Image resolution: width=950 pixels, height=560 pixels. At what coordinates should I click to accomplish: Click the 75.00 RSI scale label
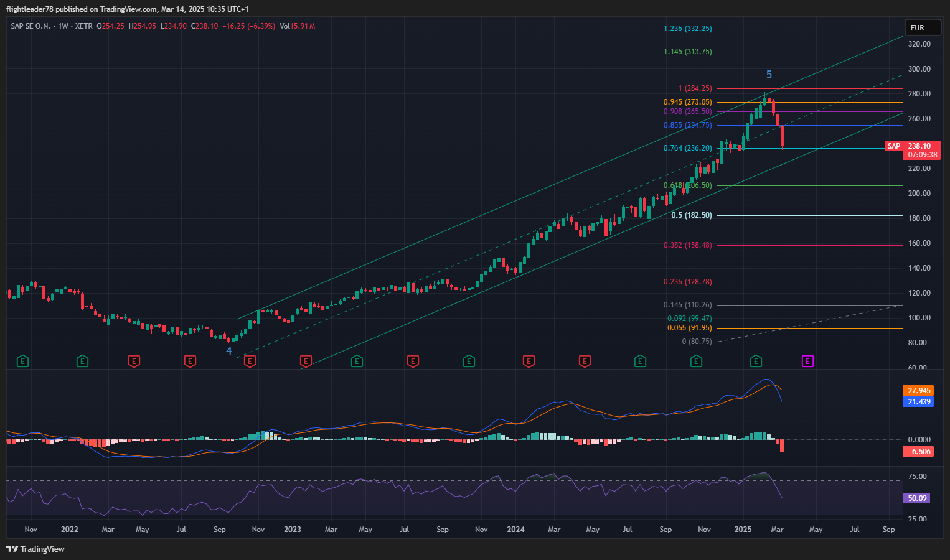click(917, 477)
